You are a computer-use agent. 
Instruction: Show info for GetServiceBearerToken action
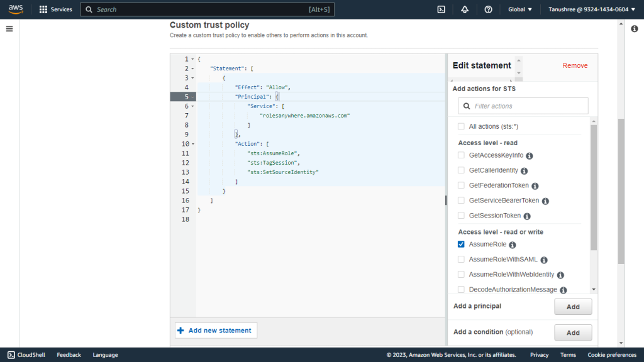coord(545,201)
